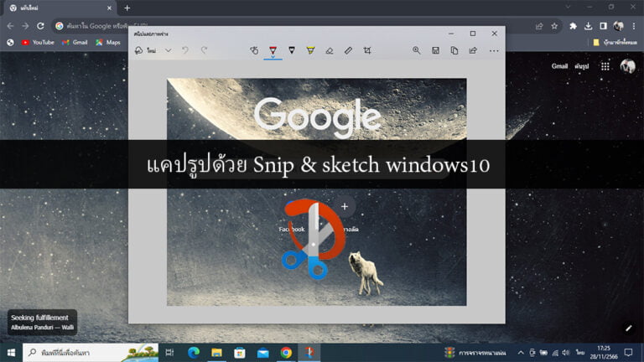This screenshot has height=362, width=644.
Task: Click the Undo arrow in Snip & Sketch
Action: 185,50
